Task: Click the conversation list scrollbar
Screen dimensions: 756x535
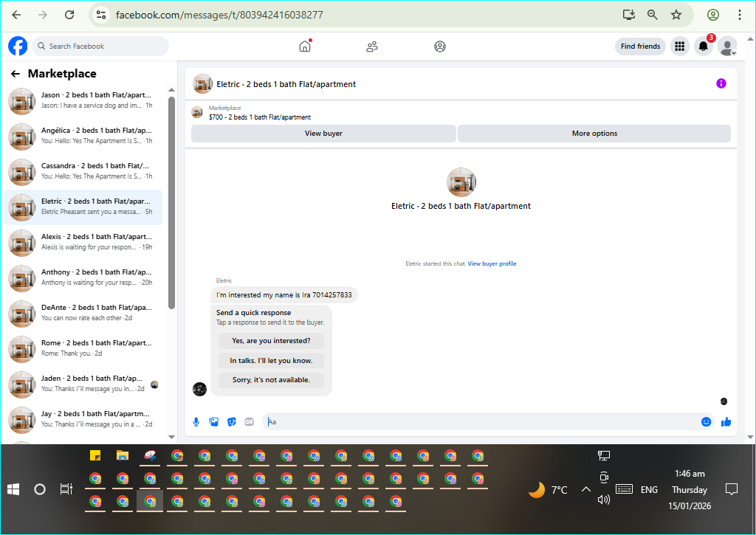Action: [x=171, y=202]
